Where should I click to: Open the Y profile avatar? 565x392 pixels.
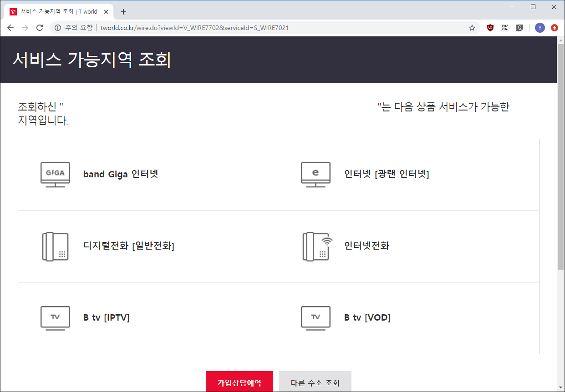(x=540, y=28)
